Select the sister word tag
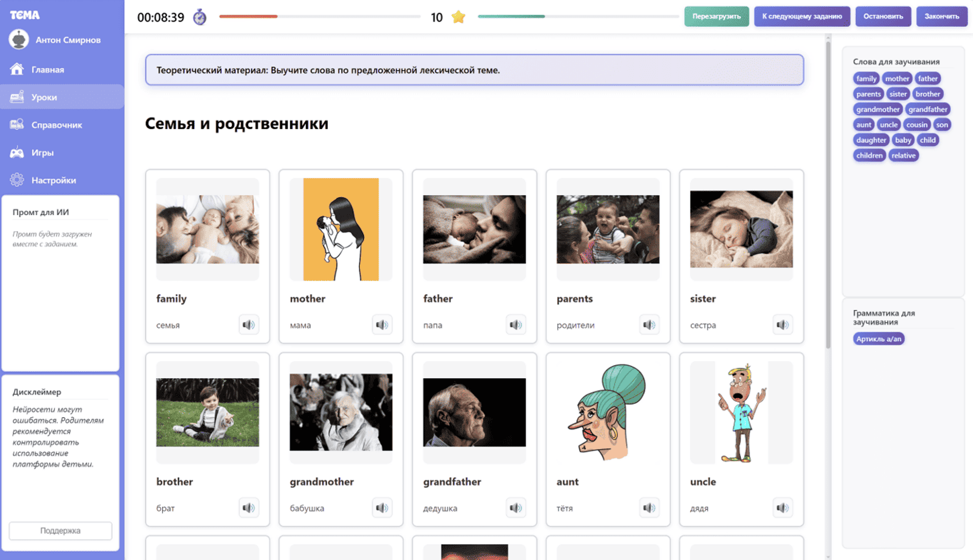 (x=898, y=94)
